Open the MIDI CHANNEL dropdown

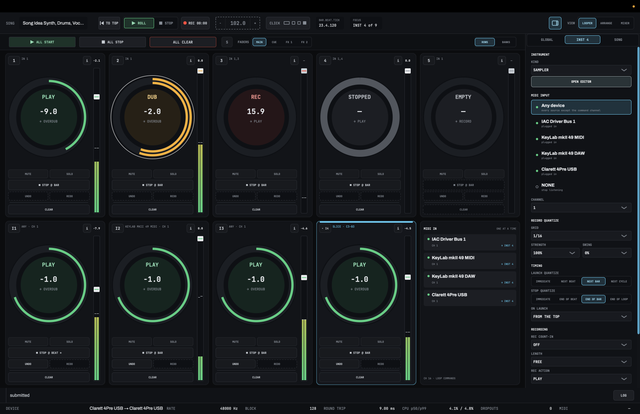point(580,208)
